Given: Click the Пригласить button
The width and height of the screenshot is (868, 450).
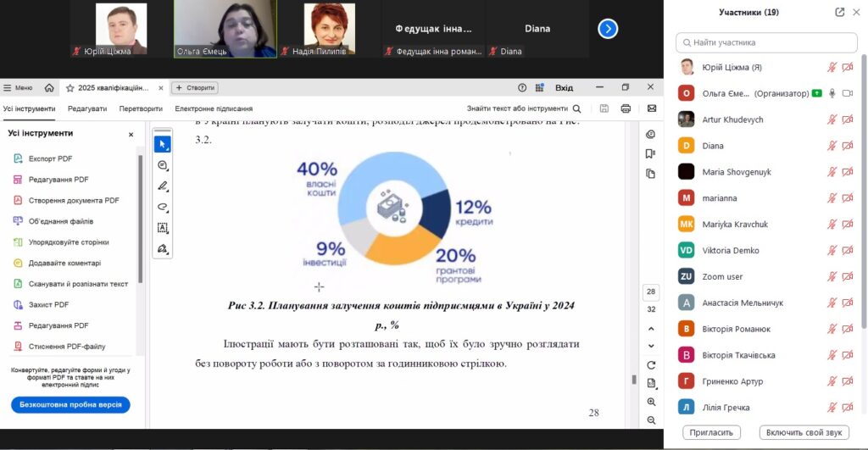Looking at the screenshot, I should 712,432.
